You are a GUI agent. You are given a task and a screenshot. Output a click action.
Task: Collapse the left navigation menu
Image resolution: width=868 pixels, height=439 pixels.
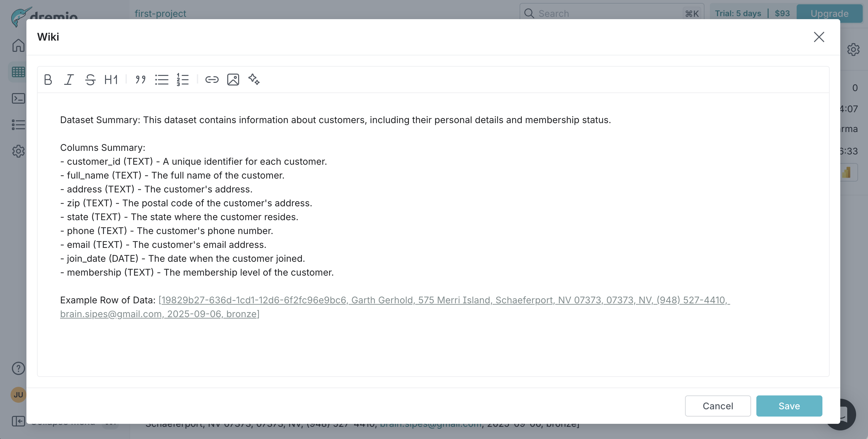click(18, 421)
